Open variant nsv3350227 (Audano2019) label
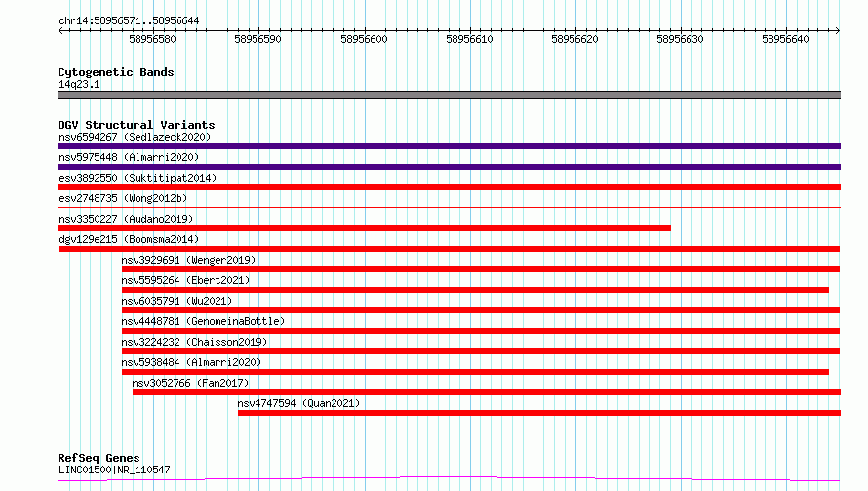Image resolution: width=868 pixels, height=491 pixels. 126,219
